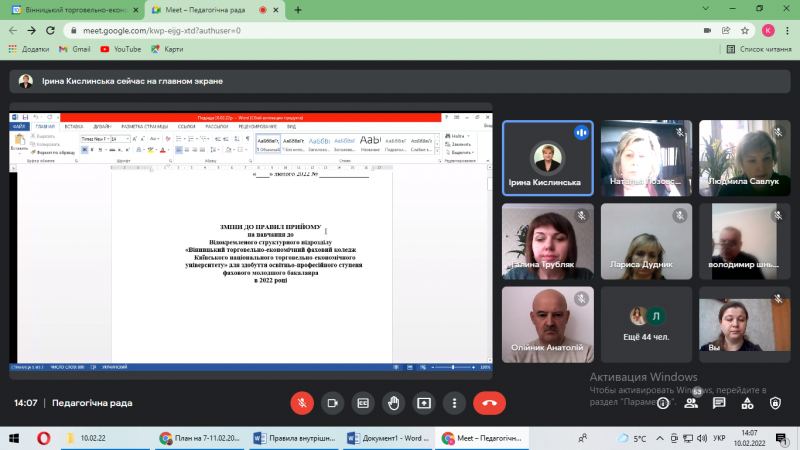Switch to Документ1 - Word taskbar item
The height and width of the screenshot is (450, 800).
click(388, 438)
